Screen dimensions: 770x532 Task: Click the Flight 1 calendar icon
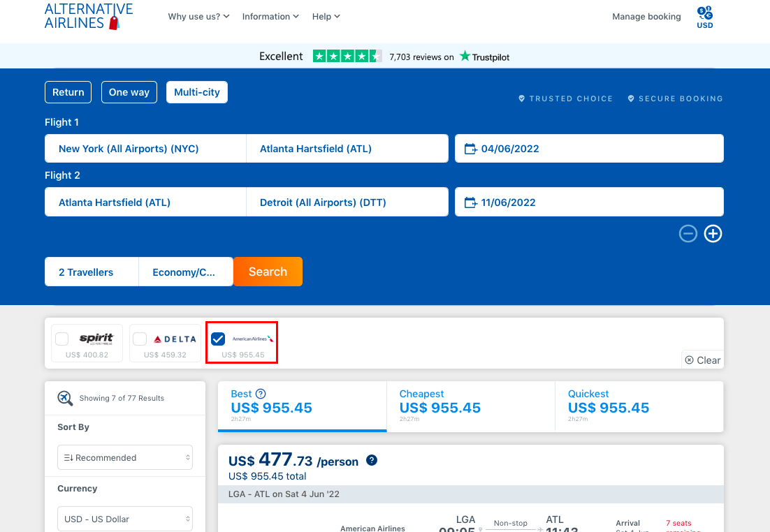point(470,149)
